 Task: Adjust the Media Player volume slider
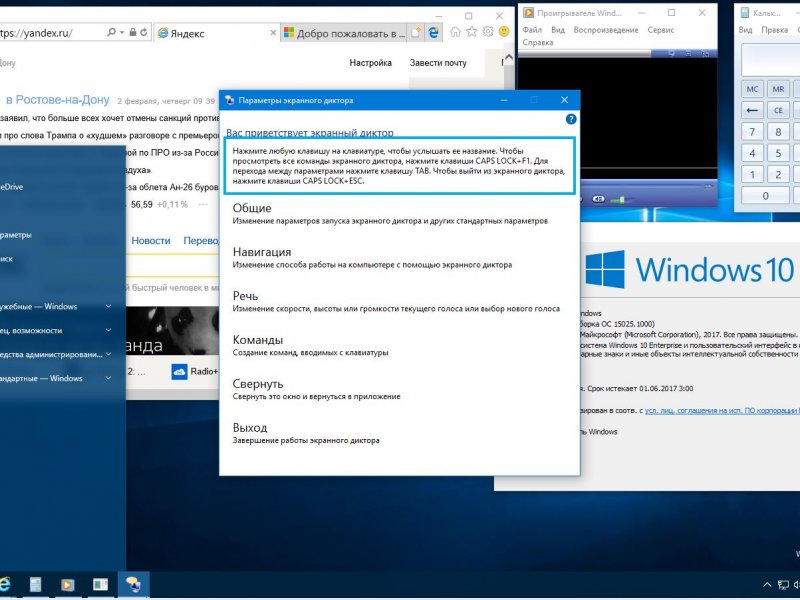coord(623,199)
